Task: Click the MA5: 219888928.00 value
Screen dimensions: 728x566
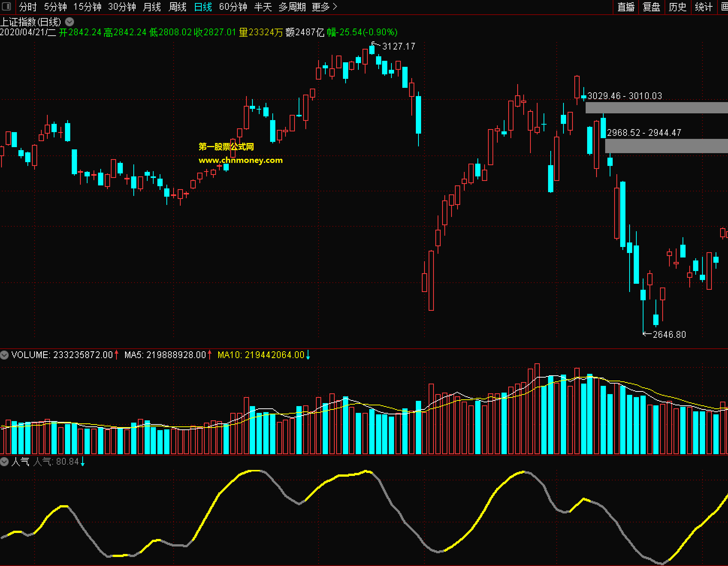Action: point(165,355)
